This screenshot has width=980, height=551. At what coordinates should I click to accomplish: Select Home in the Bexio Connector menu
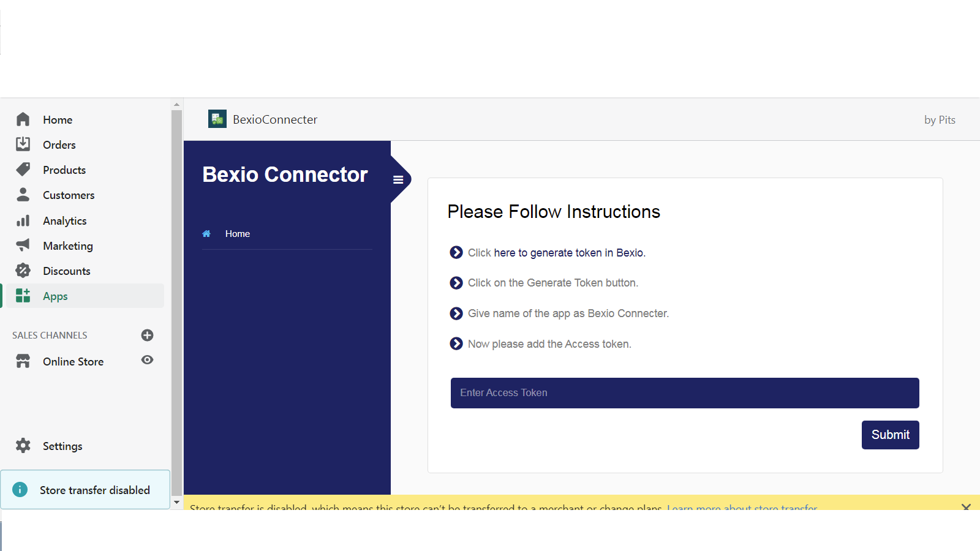[238, 233]
